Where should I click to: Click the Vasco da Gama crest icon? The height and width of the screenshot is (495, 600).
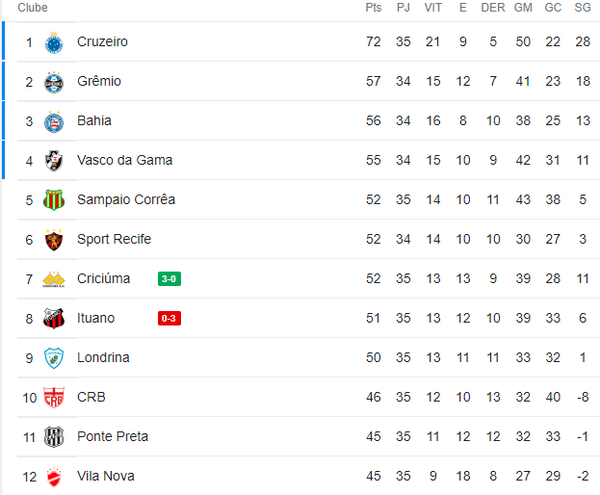(x=54, y=160)
